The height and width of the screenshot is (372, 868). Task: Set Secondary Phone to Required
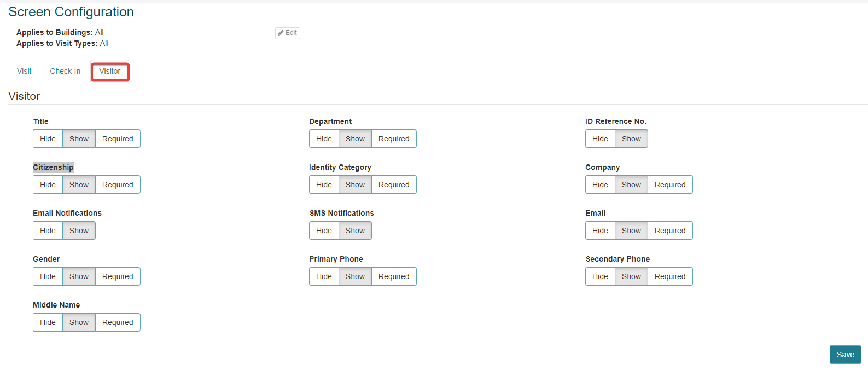tap(670, 276)
